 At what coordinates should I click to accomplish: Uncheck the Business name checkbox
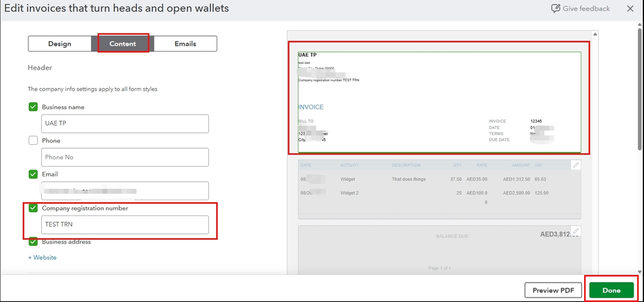pos(34,107)
